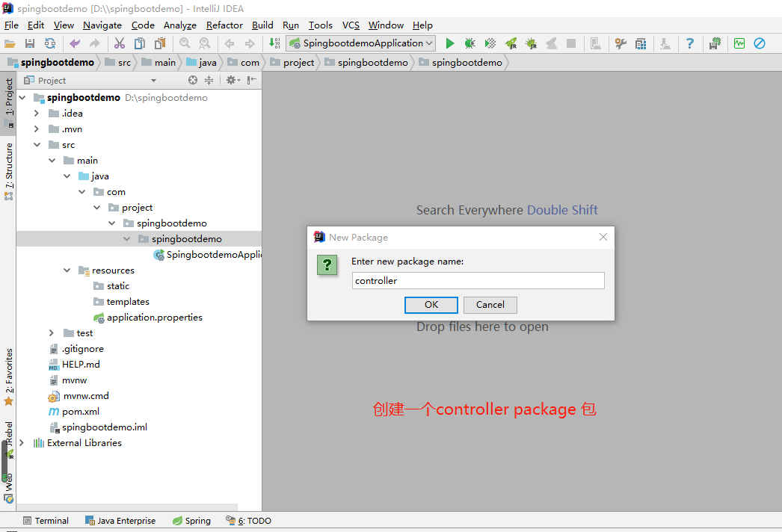Click the Undo arrow icon

75,44
